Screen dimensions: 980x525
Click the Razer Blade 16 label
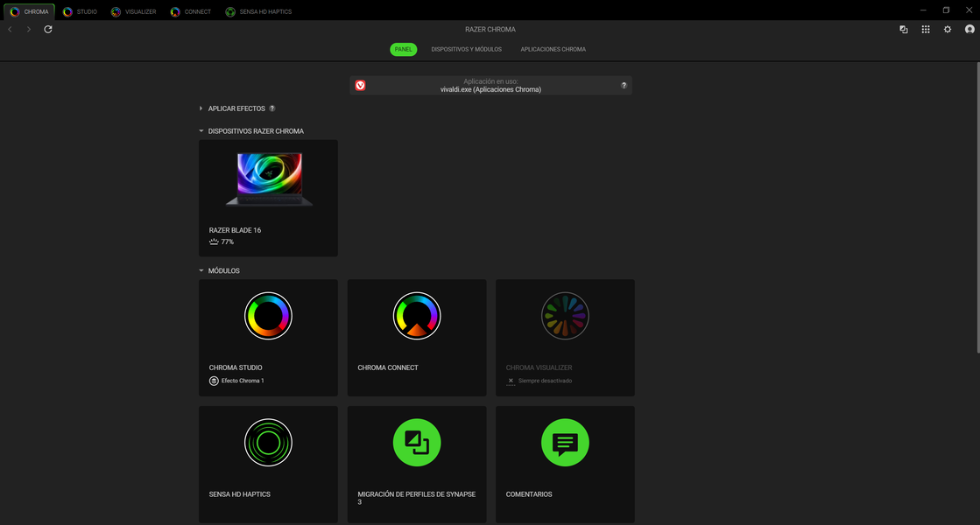235,230
